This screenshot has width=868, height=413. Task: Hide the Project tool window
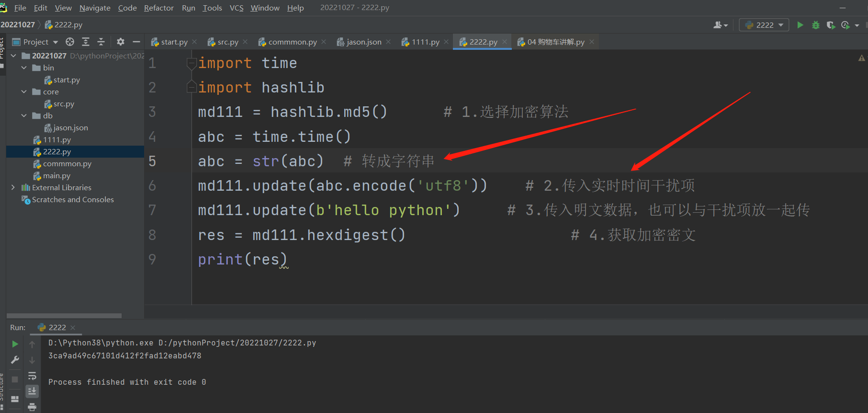pyautogui.click(x=136, y=42)
